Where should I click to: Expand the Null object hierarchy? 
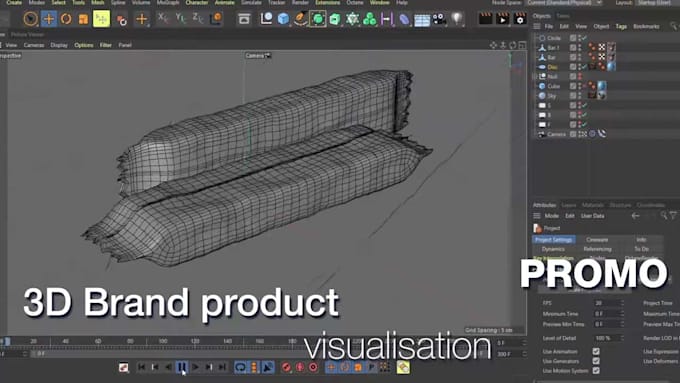[x=534, y=77]
